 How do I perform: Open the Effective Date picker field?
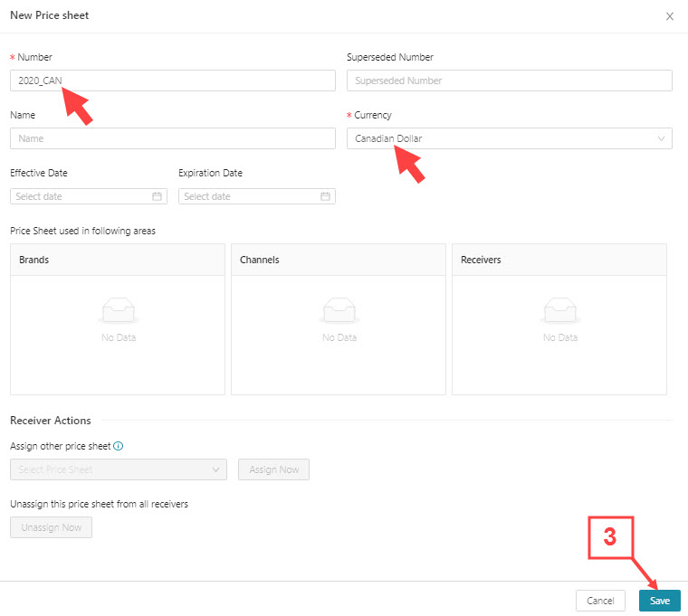point(88,196)
